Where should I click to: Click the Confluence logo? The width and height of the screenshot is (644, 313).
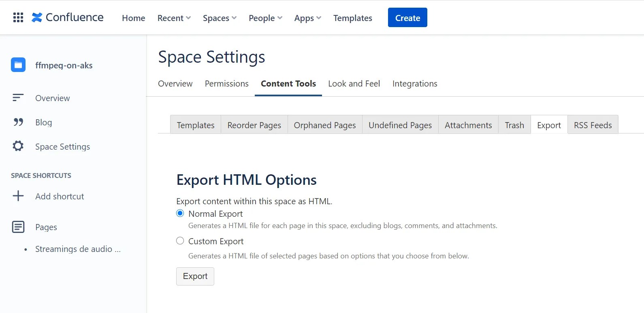(68, 17)
